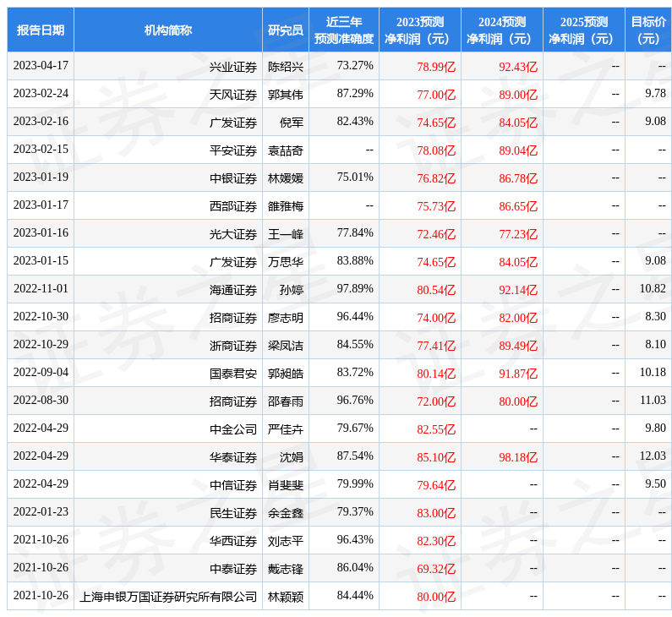This screenshot has height=617, width=672.
Task: Click researcher 郭昶皓
Action: (x=286, y=374)
